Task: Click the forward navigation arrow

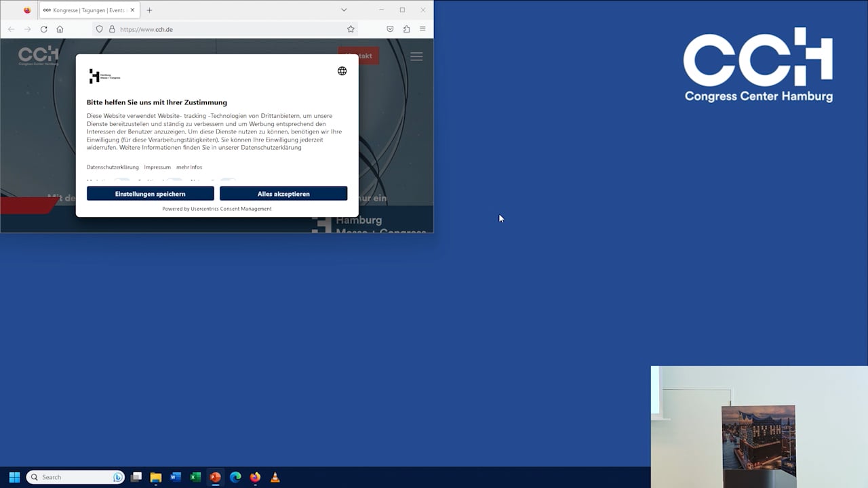Action: (27, 29)
